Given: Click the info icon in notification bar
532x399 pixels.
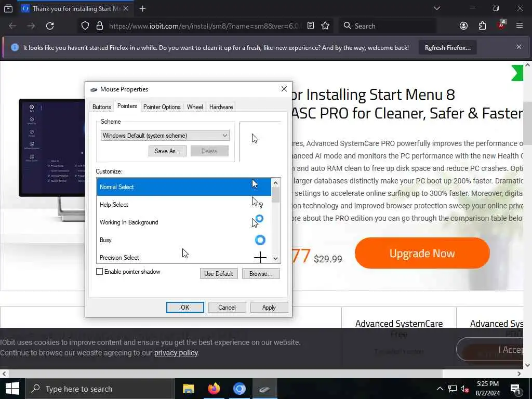Looking at the screenshot, I should (x=15, y=47).
